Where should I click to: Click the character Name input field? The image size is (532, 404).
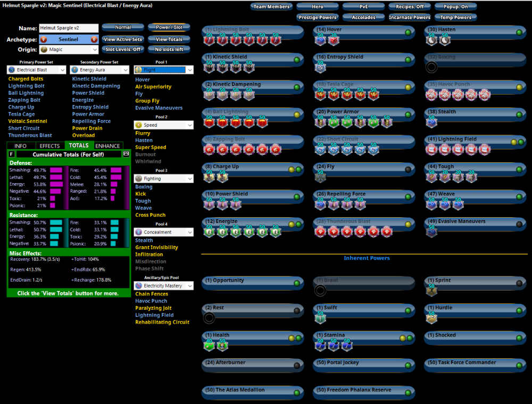68,28
